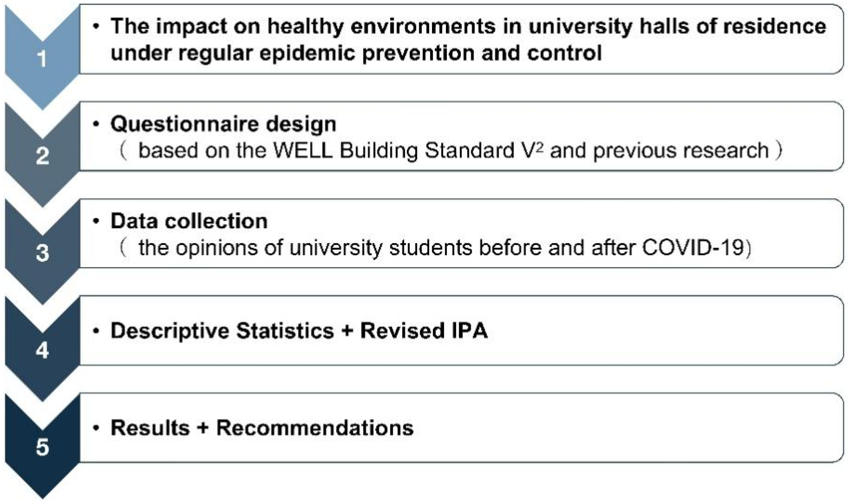
Task: Click the 'Revised IPA' text
Action: coord(424,331)
